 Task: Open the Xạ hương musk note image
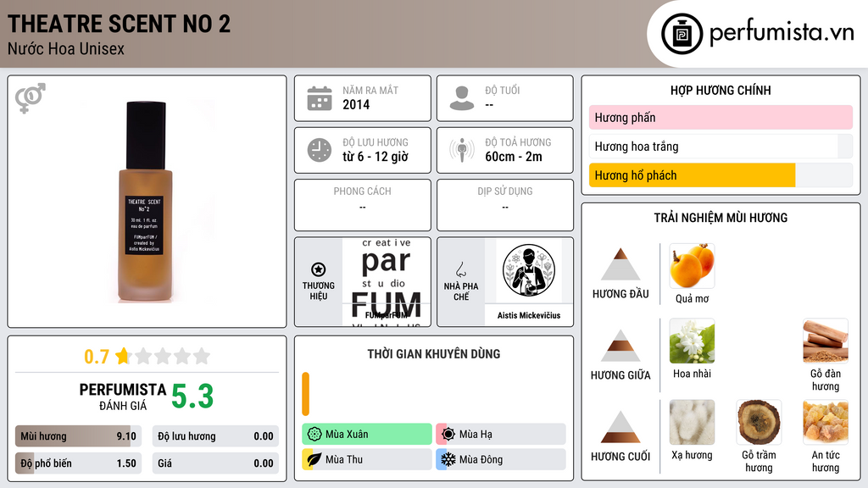click(692, 422)
